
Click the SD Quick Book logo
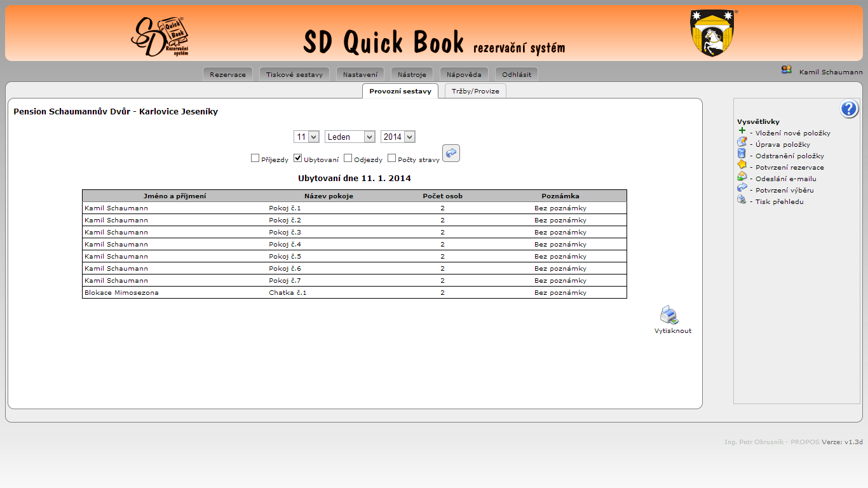pyautogui.click(x=161, y=36)
